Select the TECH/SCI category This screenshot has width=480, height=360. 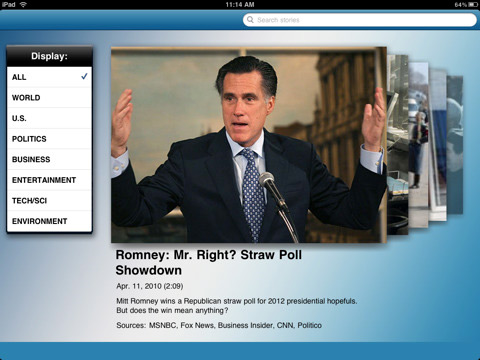[49, 201]
